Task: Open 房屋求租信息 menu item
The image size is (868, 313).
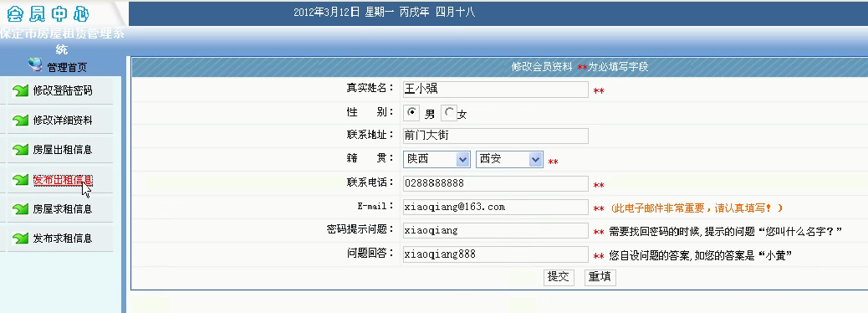Action: coord(63,209)
